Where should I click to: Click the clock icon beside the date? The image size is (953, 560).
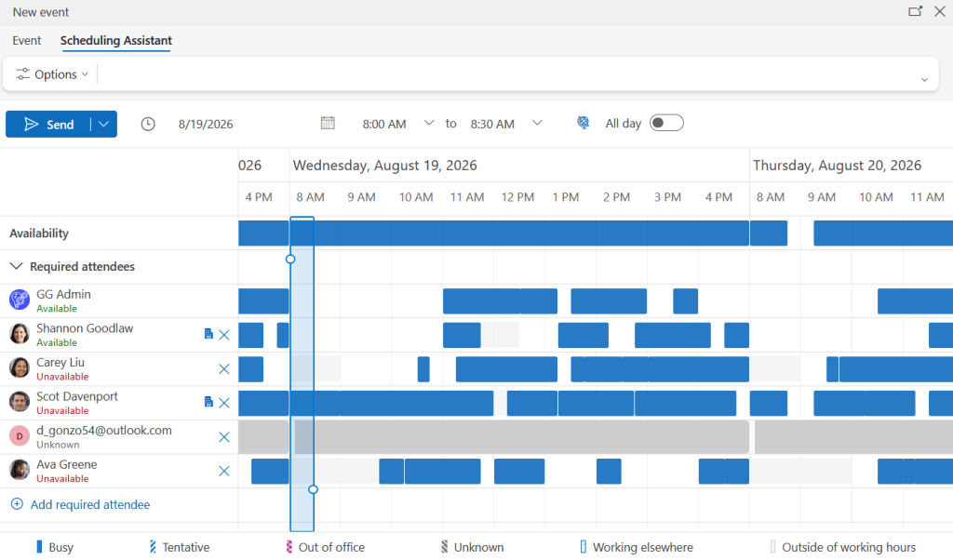pyautogui.click(x=148, y=124)
